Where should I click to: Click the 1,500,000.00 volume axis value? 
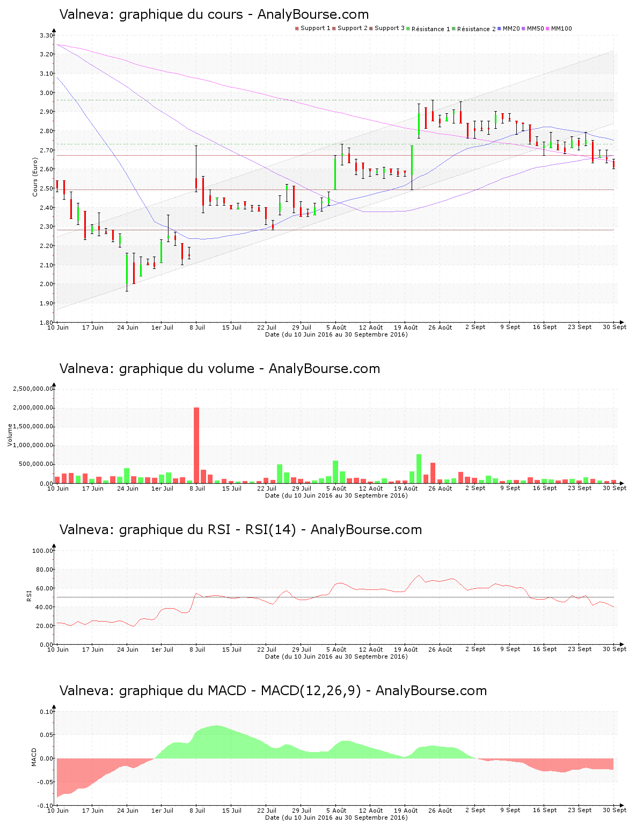pyautogui.click(x=33, y=427)
